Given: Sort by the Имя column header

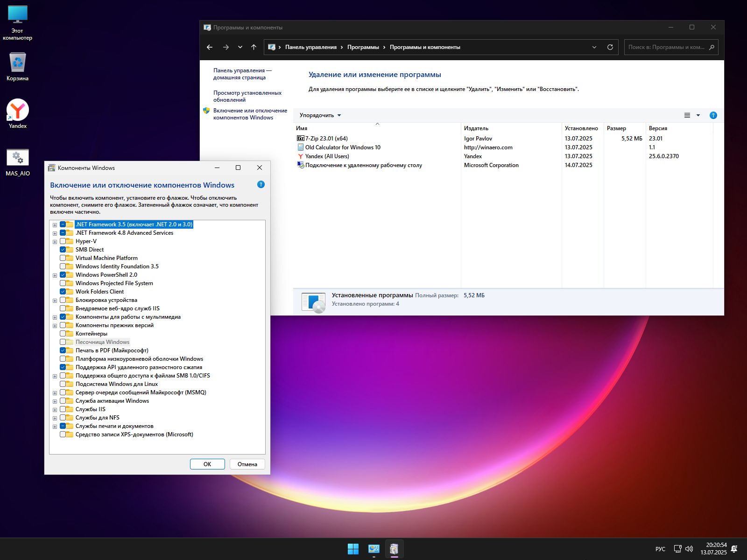Looking at the screenshot, I should pyautogui.click(x=377, y=128).
